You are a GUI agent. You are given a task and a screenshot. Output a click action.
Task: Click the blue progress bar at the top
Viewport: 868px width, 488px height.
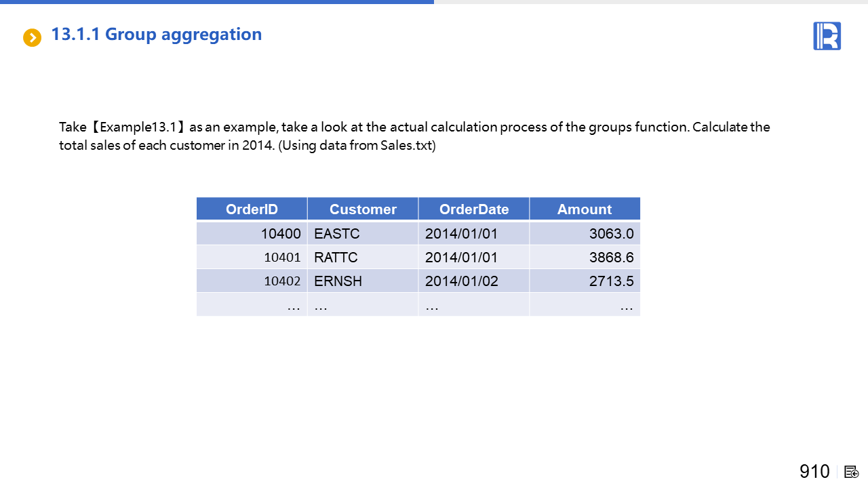point(217,2)
